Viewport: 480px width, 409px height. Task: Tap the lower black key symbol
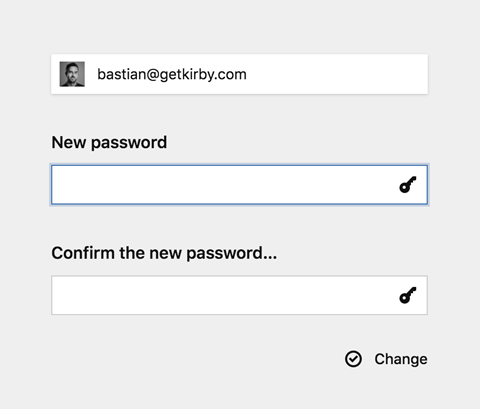[408, 295]
